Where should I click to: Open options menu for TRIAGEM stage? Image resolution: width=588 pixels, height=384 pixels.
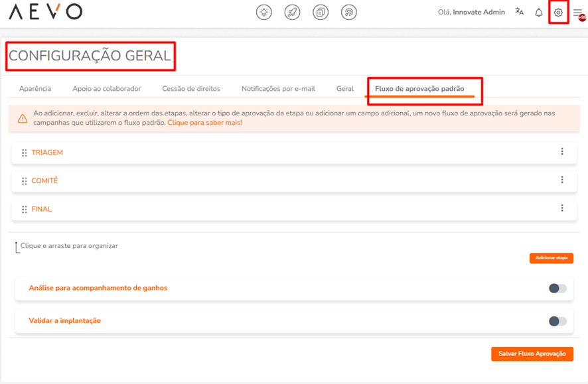(562, 151)
